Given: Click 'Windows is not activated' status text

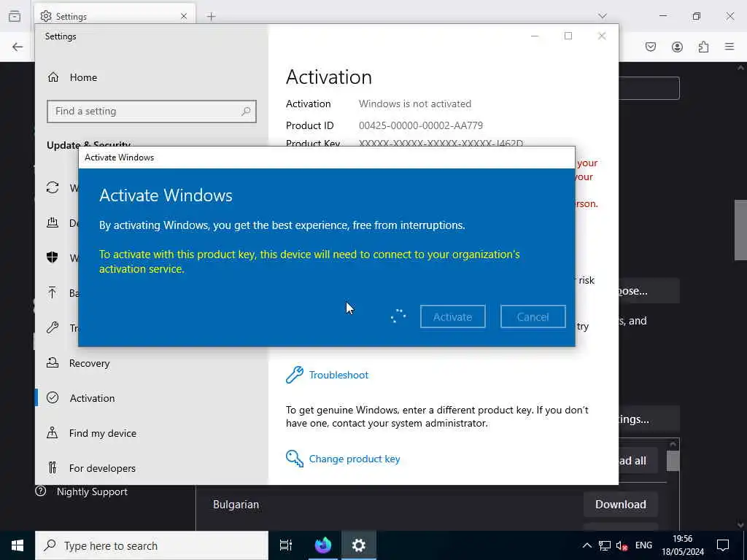Looking at the screenshot, I should (415, 104).
